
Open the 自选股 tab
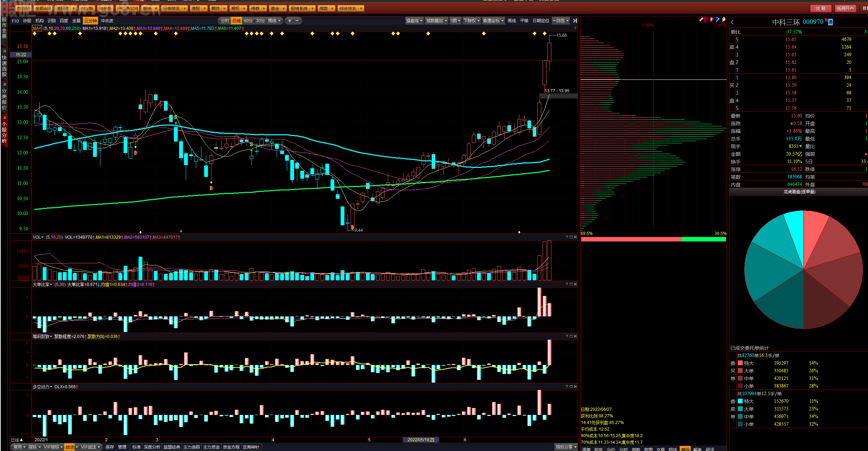tap(23, 8)
